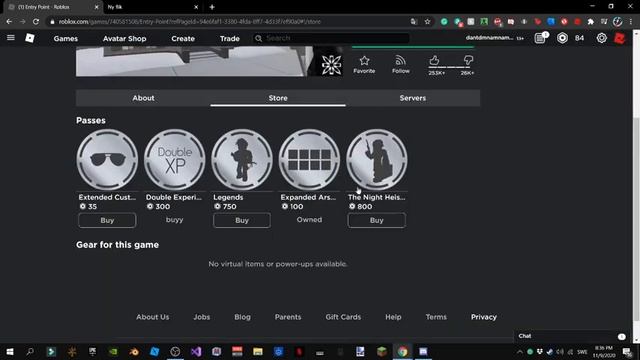Open the Games page in navbar

pyautogui.click(x=65, y=38)
